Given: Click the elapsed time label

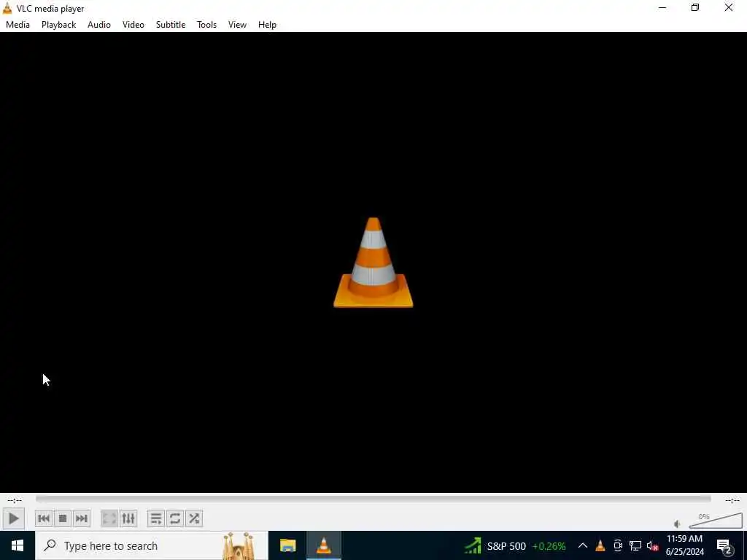Looking at the screenshot, I should tap(15, 500).
